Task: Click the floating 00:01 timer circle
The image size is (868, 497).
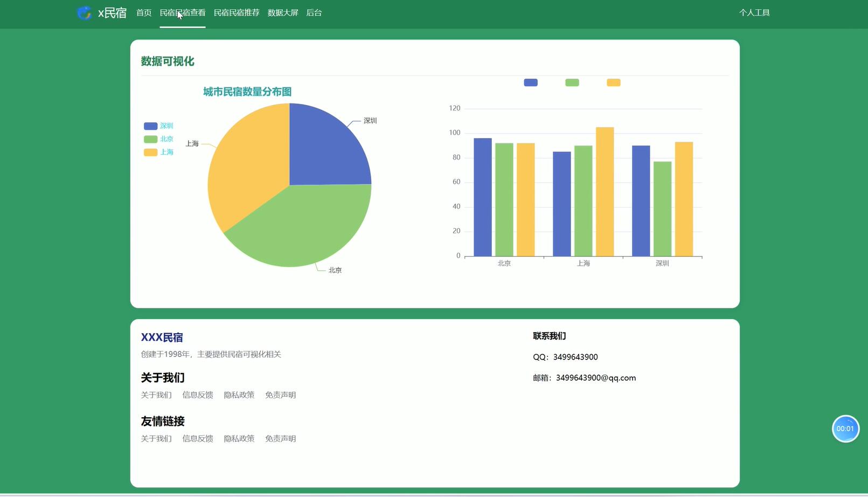Action: tap(845, 429)
